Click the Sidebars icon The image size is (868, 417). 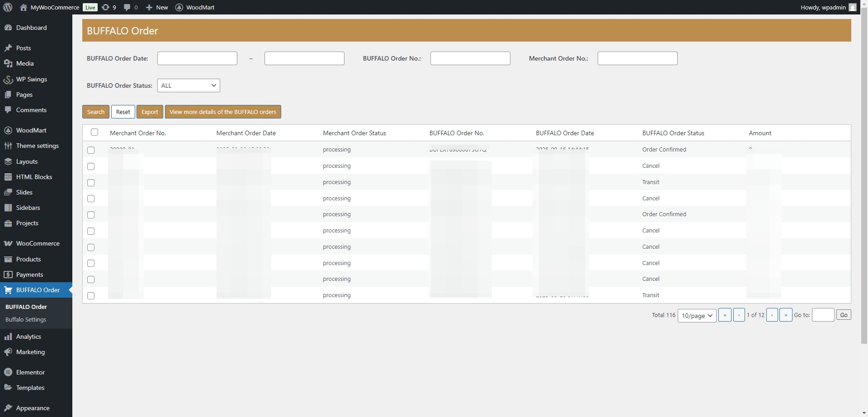coord(8,208)
